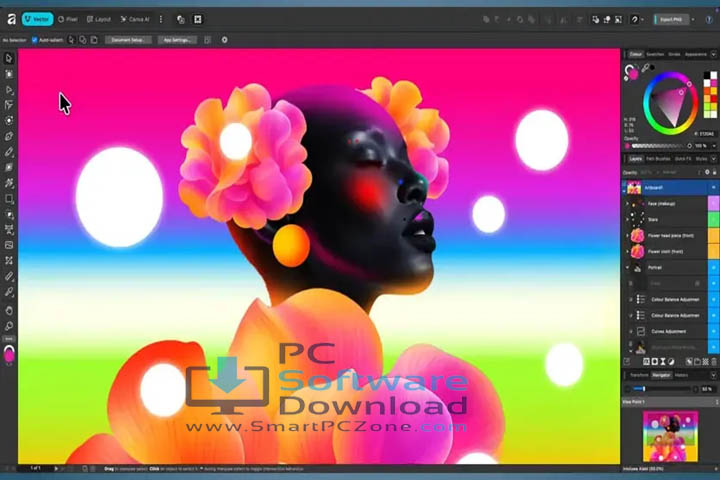Click the Document Setup button
The width and height of the screenshot is (720, 480).
click(x=128, y=40)
